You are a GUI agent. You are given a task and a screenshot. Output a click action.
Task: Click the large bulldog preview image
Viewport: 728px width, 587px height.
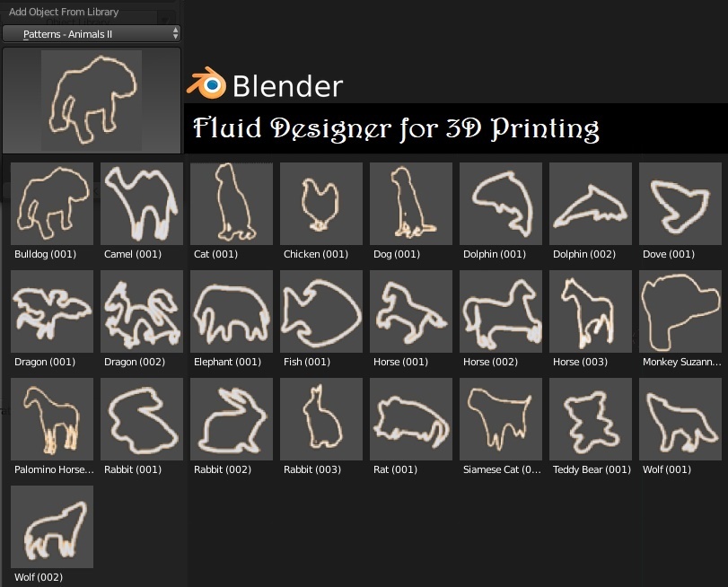coord(92,101)
